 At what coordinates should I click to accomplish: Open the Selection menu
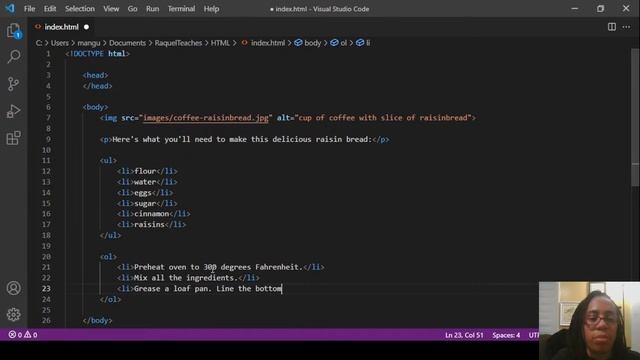tap(80, 9)
